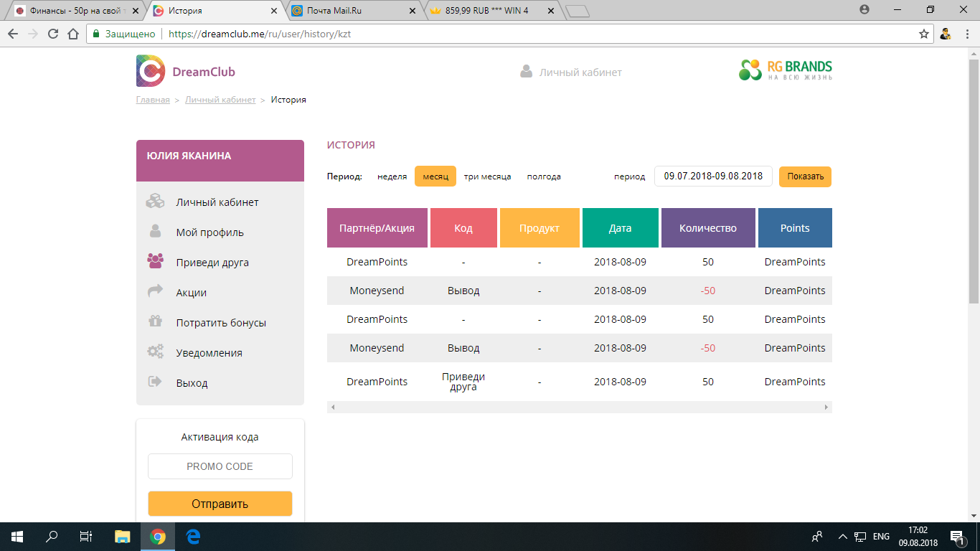Click the gears icon beside Уведомления
Screen dimensions: 980x551
(x=155, y=352)
